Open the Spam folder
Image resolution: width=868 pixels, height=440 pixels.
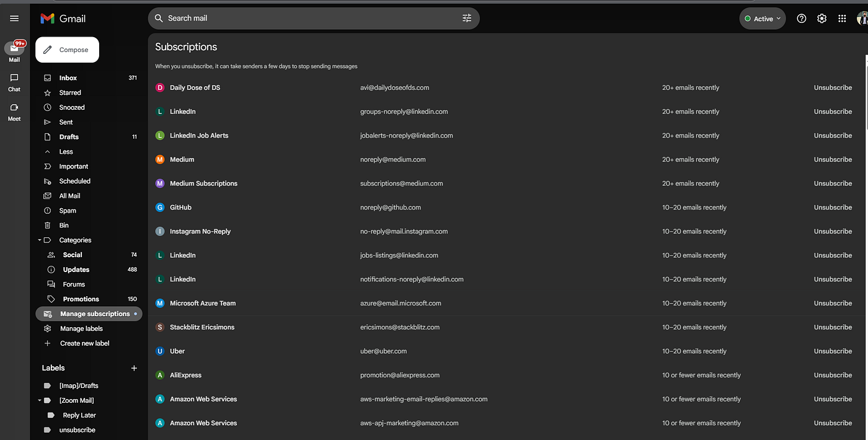point(88,211)
